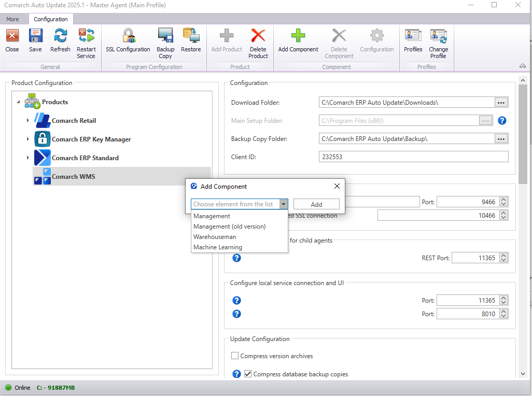Click the spinner of the 9466 port field
Viewport: 532px width, 396px height.
coord(503,202)
